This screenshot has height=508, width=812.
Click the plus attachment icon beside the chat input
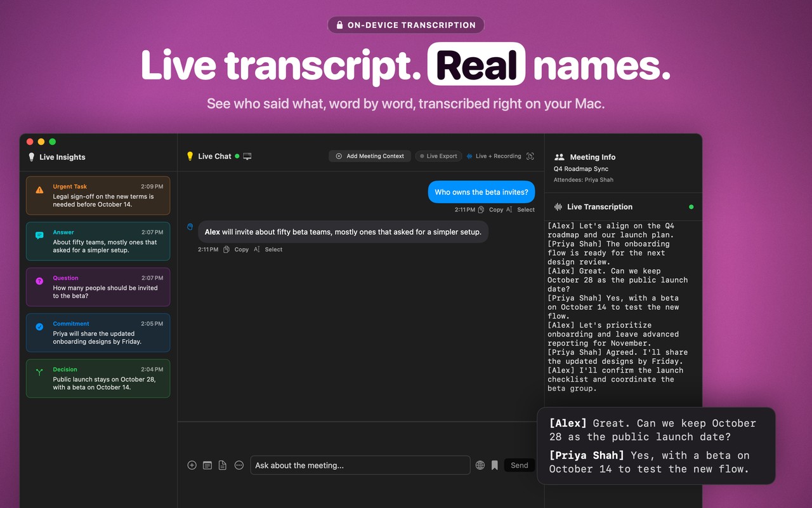(x=192, y=465)
